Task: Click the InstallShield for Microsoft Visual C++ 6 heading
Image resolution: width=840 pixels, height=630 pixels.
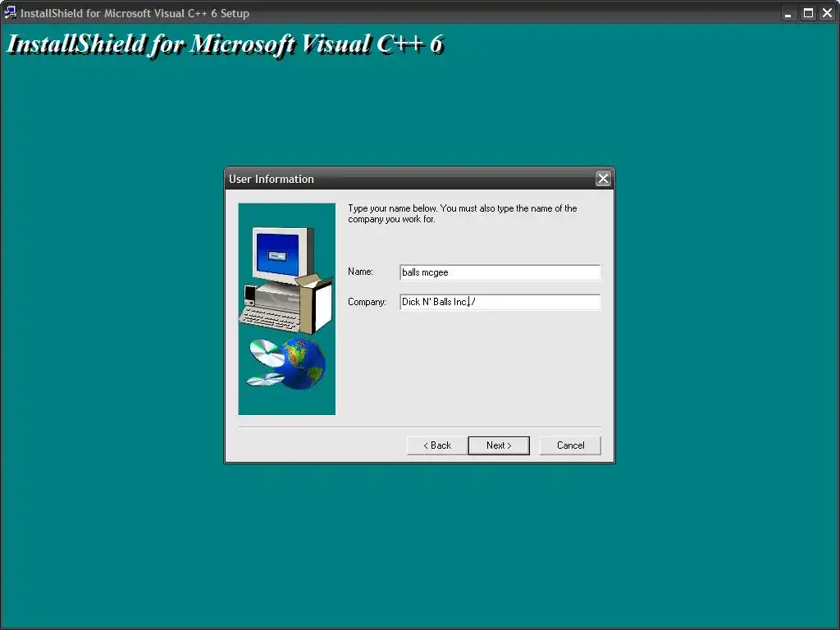Action: [x=225, y=44]
